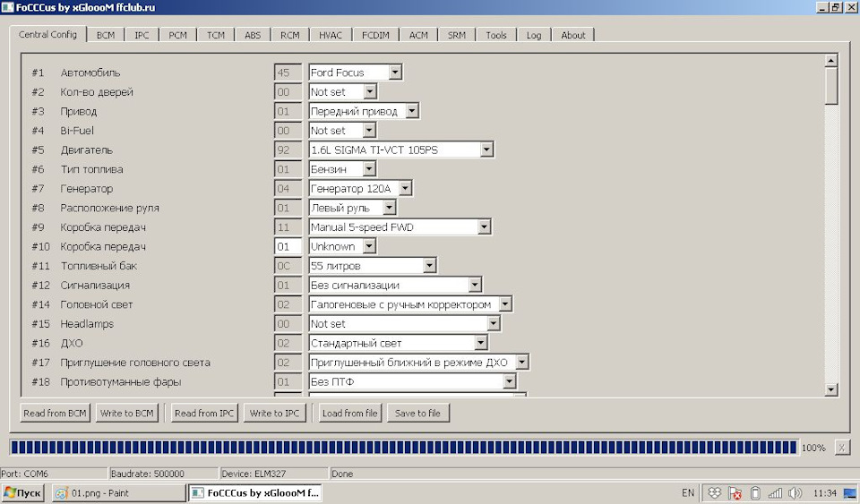Viewport: 860px width, 504px height.
Task: Click the system clock 11:34
Action: pyautogui.click(x=824, y=493)
